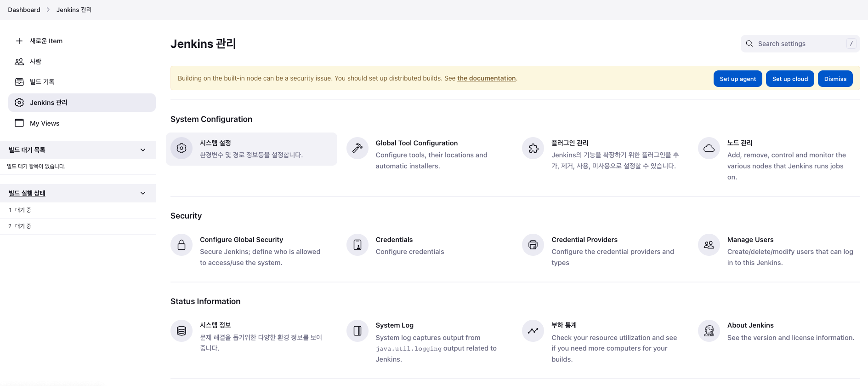This screenshot has height=386, width=868.
Task: Click the magnifier icon in Search settings
Action: [x=749, y=44]
